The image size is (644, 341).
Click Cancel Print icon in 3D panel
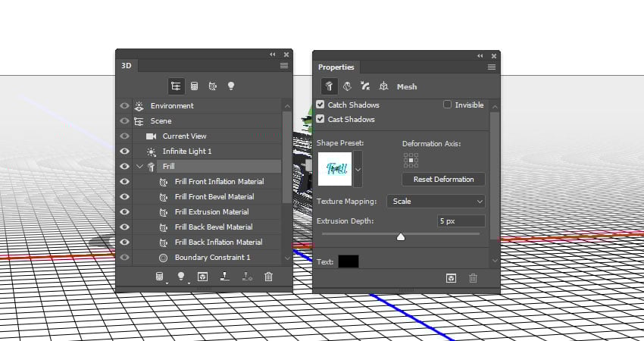pyautogui.click(x=247, y=277)
